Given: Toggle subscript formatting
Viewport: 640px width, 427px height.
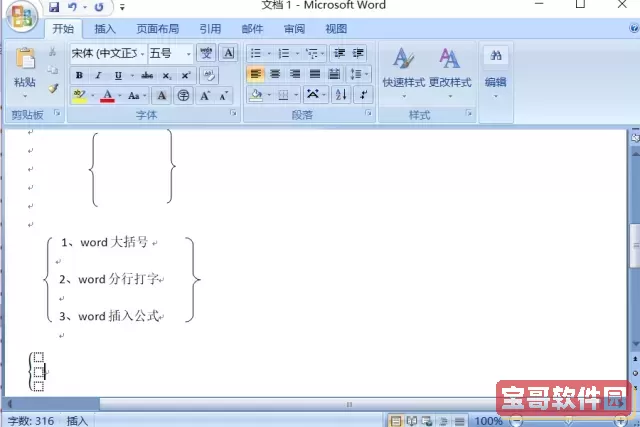Looking at the screenshot, I should pos(167,76).
